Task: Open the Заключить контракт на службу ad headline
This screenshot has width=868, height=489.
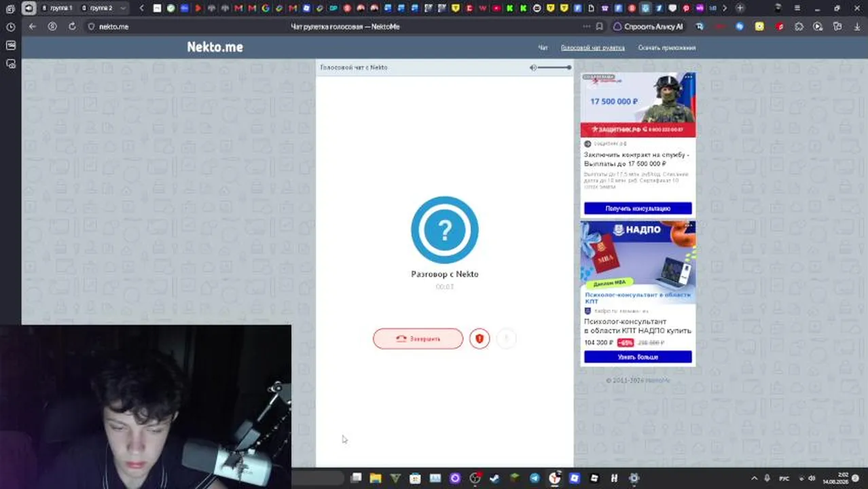Action: click(636, 159)
